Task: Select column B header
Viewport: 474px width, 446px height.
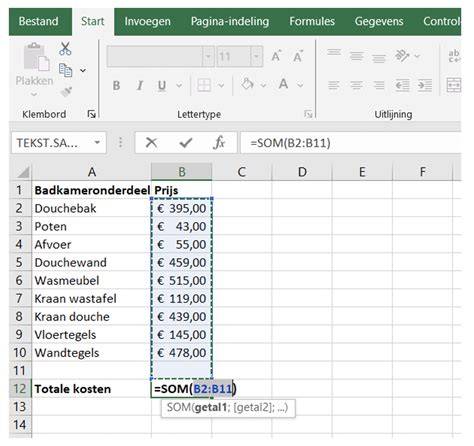Action: 182,172
